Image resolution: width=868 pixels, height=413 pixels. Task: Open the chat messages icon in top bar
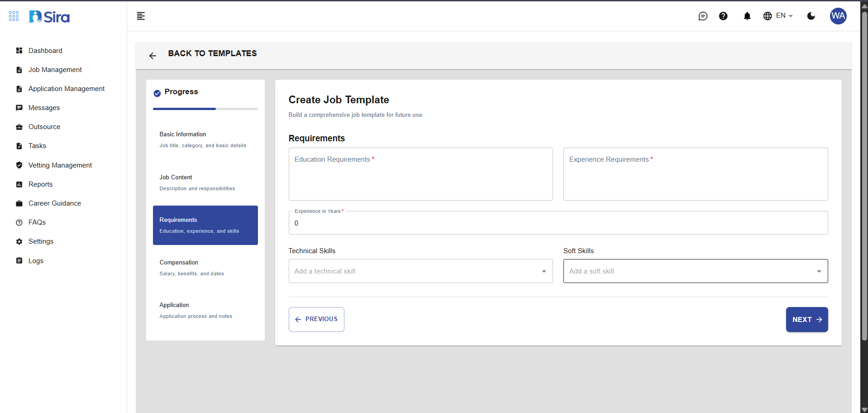tap(703, 16)
